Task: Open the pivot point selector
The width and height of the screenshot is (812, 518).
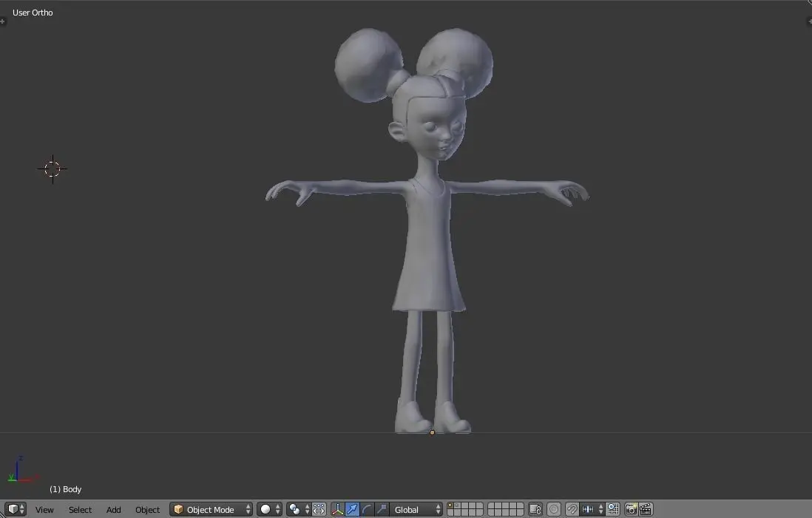Action: click(x=299, y=509)
